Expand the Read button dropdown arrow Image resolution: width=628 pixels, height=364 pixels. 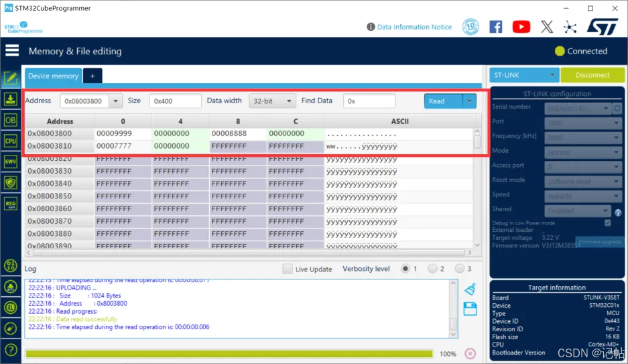pos(469,101)
